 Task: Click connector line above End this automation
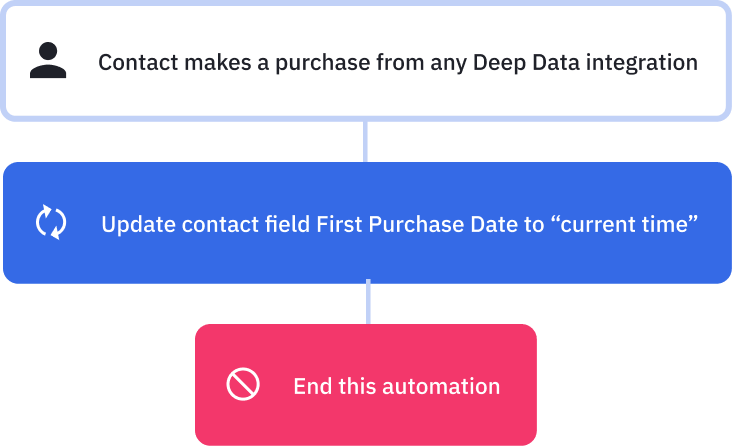click(368, 303)
